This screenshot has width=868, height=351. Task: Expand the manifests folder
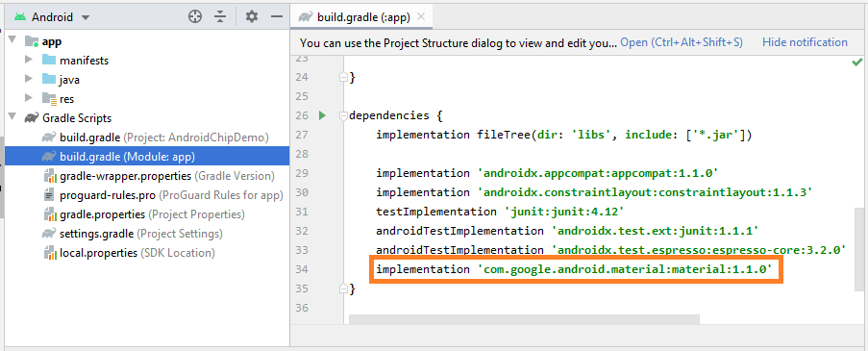pos(29,60)
